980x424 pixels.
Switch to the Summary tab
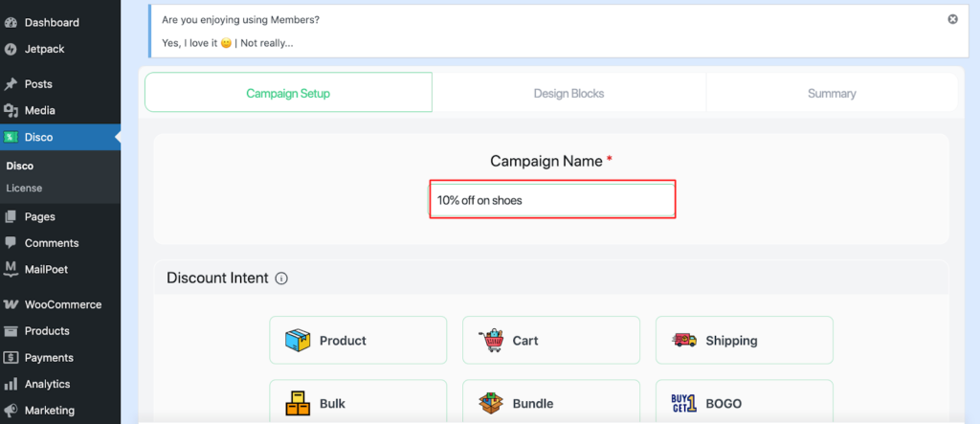(832, 93)
